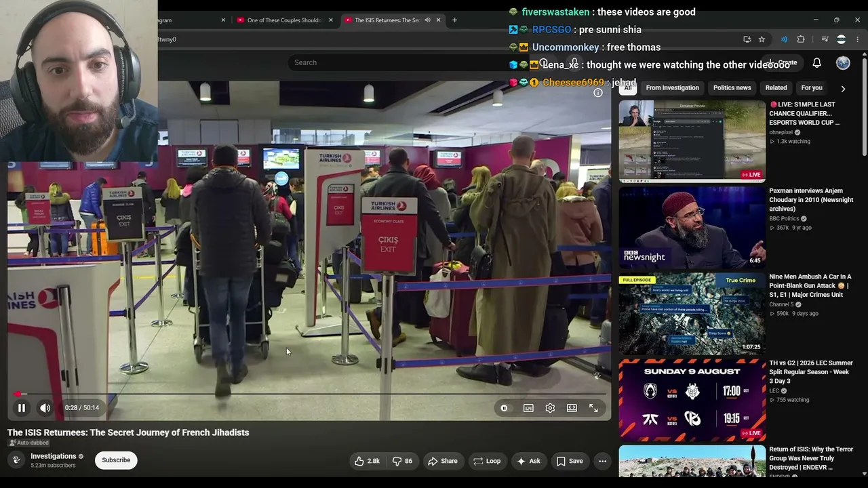This screenshot has height=488, width=868.
Task: Open the browser profile avatar
Action: point(841,39)
